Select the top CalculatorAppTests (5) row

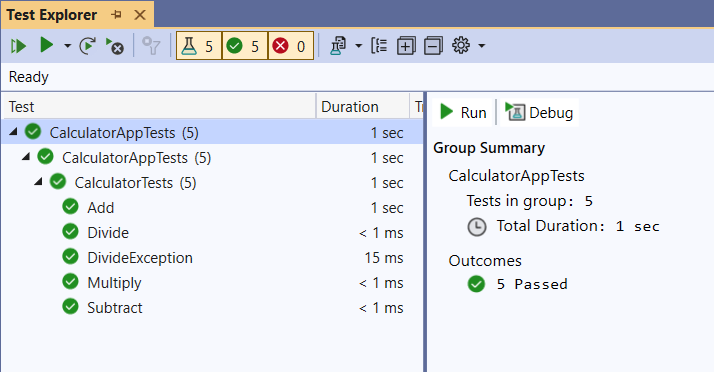tap(212, 132)
